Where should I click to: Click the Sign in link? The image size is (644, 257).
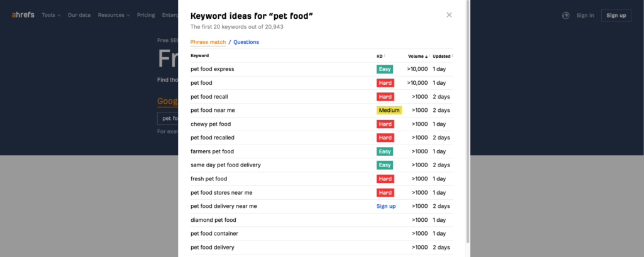585,16
